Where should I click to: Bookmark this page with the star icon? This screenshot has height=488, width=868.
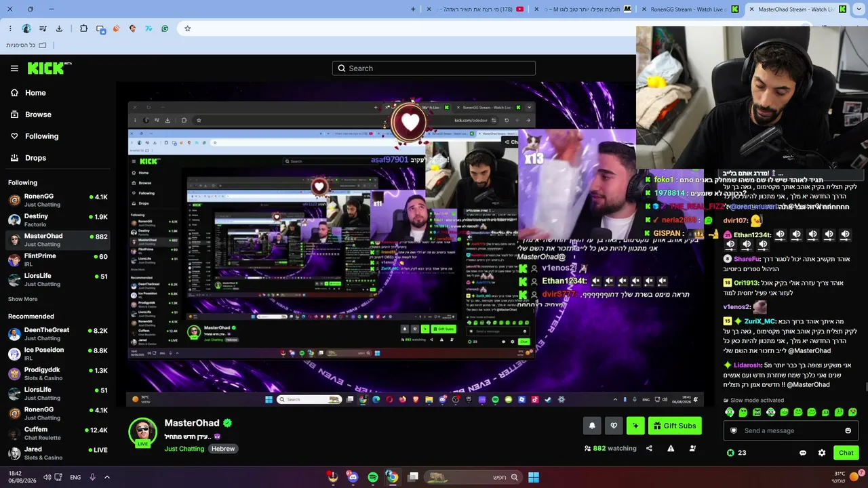coord(188,28)
